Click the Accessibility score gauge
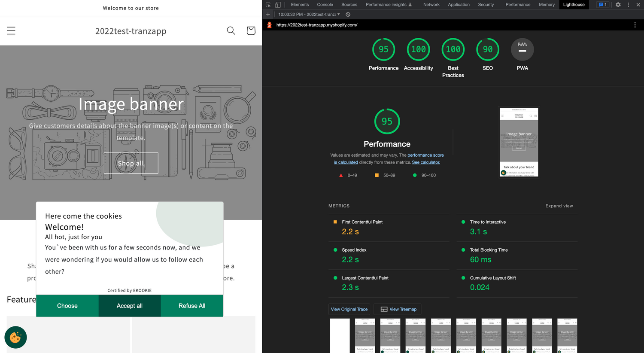This screenshot has width=644, height=353. tap(418, 50)
